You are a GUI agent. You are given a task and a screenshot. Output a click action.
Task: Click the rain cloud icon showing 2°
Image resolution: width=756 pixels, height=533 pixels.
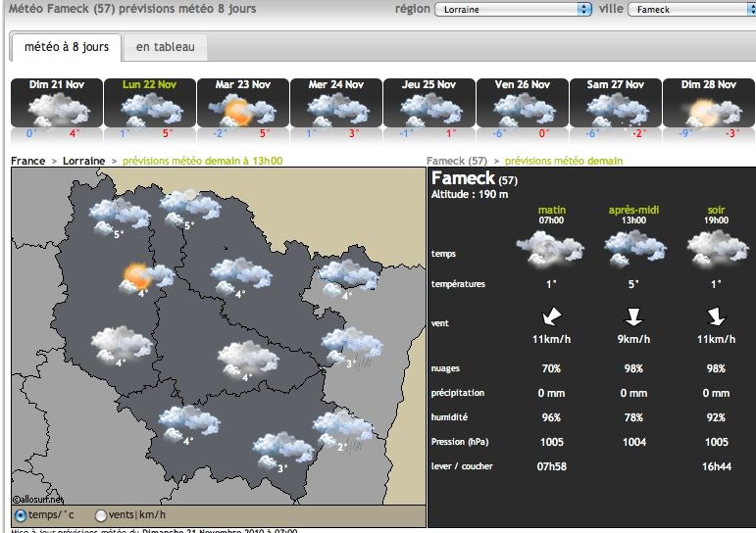[x=343, y=429]
